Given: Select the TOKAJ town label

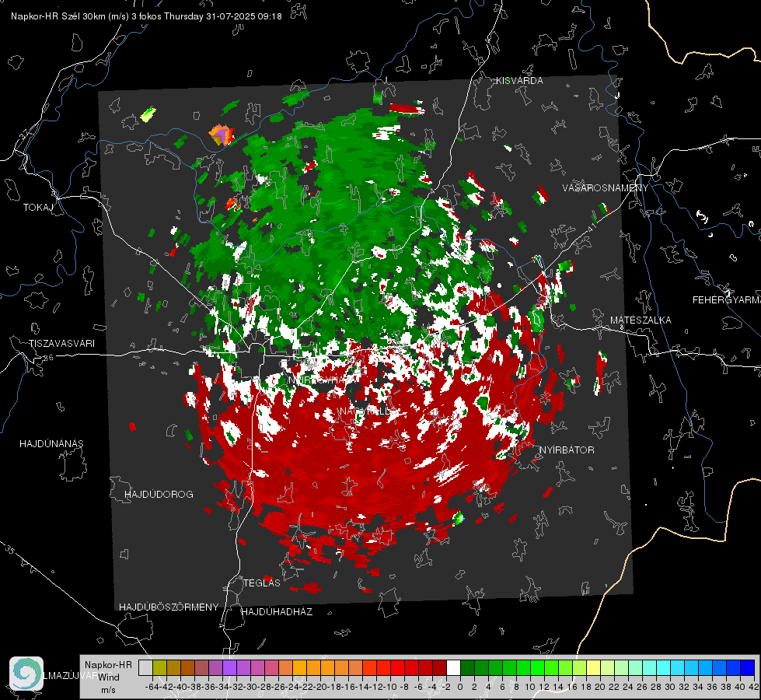Looking at the screenshot, I should point(38,208).
